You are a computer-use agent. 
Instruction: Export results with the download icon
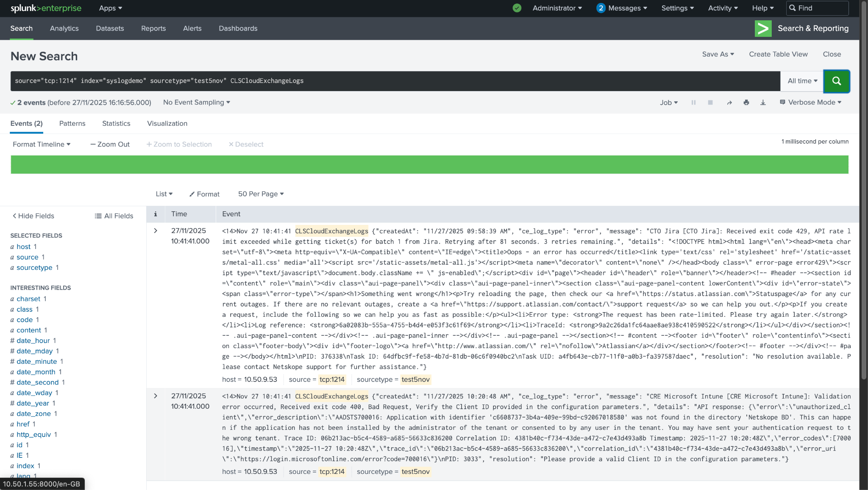point(763,102)
